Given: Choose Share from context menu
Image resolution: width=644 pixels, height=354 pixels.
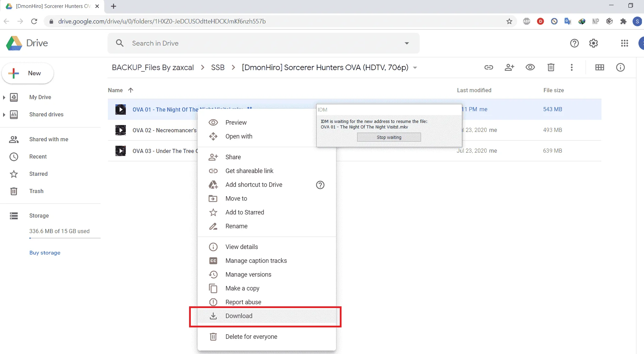Looking at the screenshot, I should pyautogui.click(x=267, y=157).
